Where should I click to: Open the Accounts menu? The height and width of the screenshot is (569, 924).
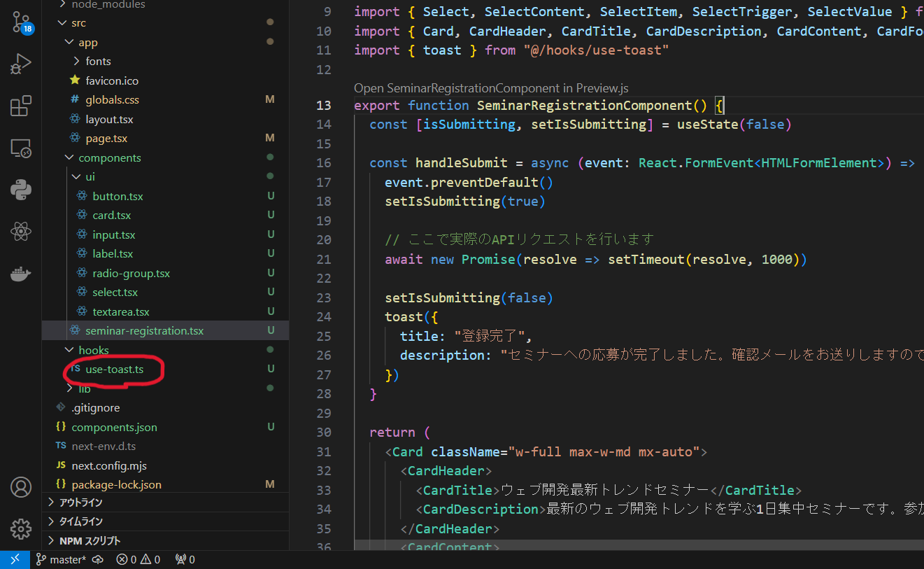[x=21, y=487]
